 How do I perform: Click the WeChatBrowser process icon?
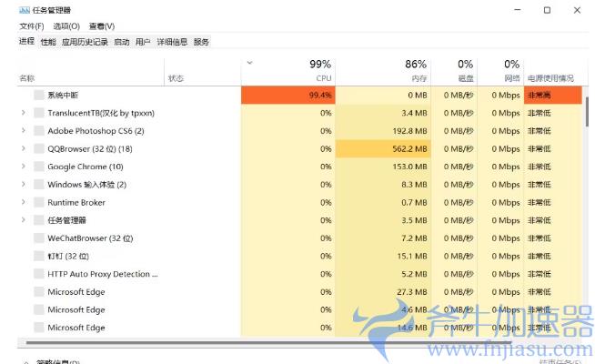(39, 238)
